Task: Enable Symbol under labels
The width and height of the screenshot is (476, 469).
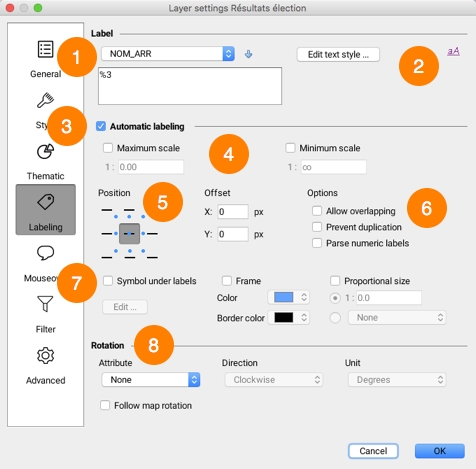Action: (x=108, y=281)
